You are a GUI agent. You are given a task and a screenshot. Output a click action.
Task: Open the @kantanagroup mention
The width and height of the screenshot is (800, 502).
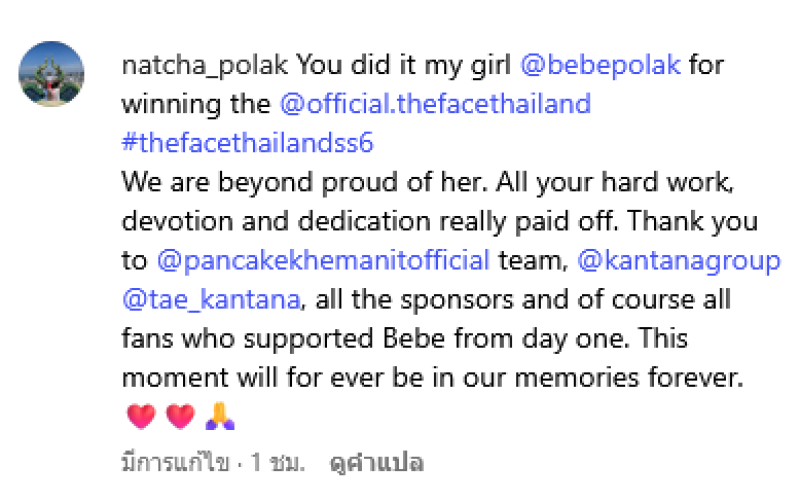678,261
